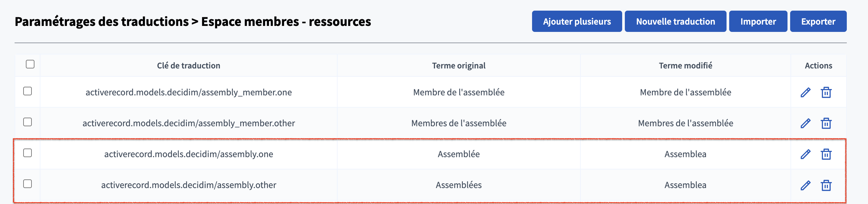Open Nouvelle traduction form
The height and width of the screenshot is (204, 868).
pos(675,21)
